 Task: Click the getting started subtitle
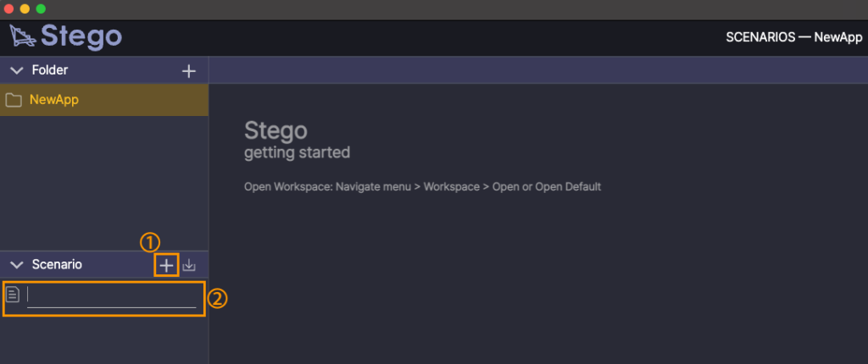click(297, 152)
